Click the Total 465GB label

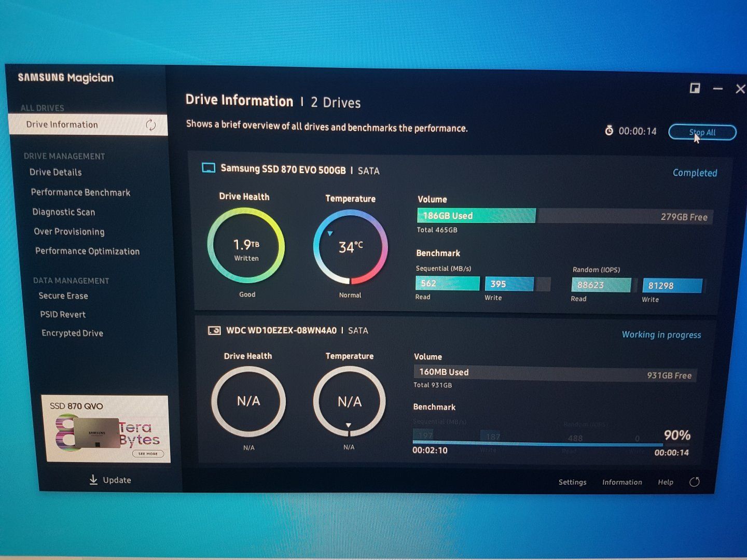point(437,230)
